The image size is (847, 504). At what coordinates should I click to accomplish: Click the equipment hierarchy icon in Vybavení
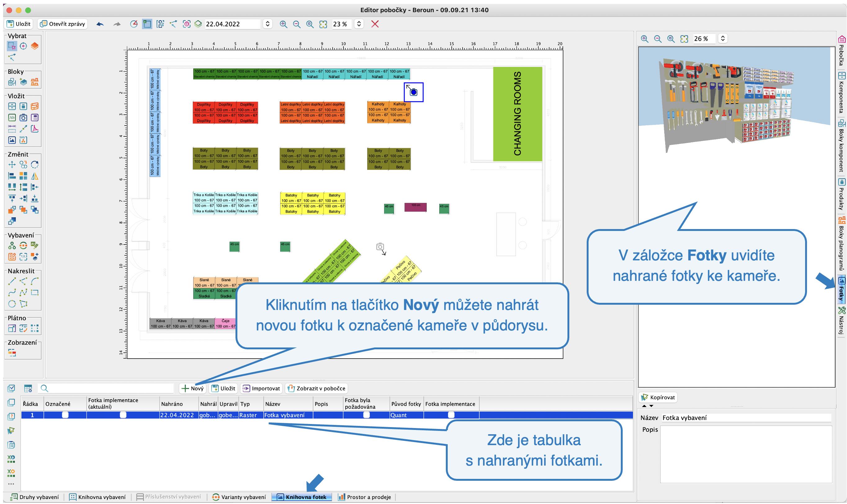12,245
